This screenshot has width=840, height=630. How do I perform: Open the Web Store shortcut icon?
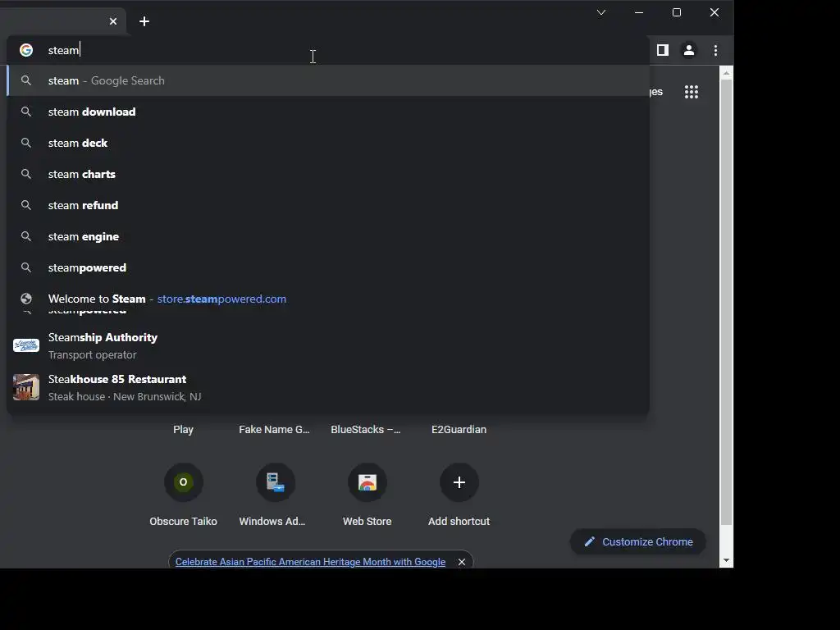[x=367, y=482]
